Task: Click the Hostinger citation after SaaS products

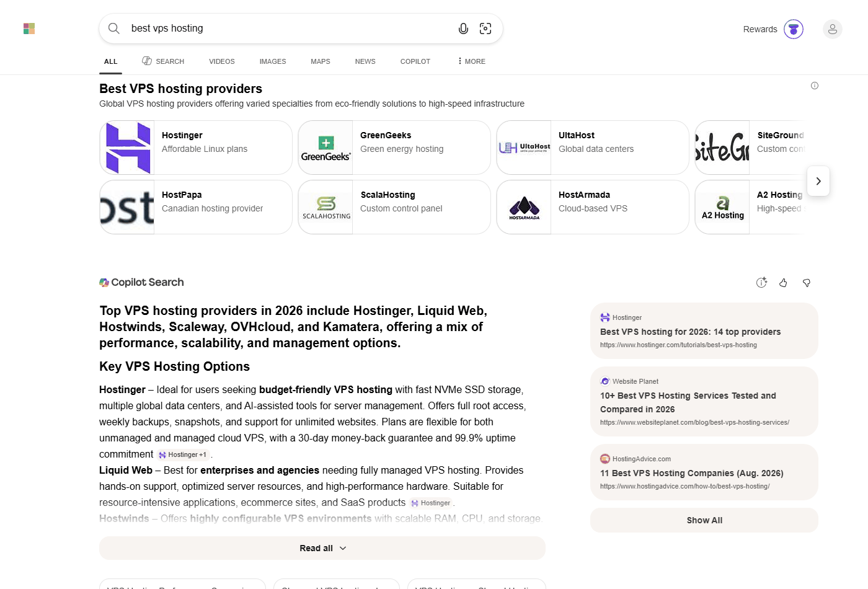Action: 431,503
